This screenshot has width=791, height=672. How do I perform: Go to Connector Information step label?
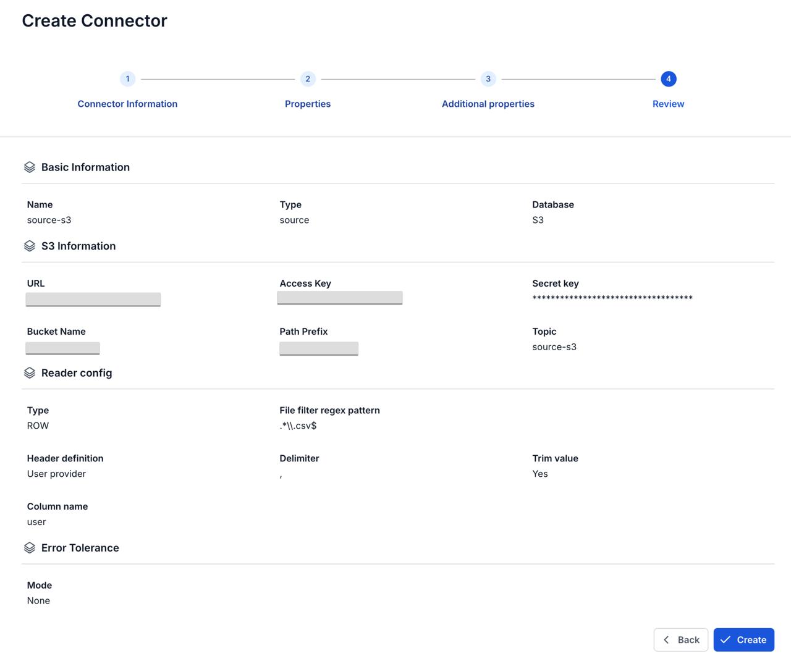click(x=127, y=104)
